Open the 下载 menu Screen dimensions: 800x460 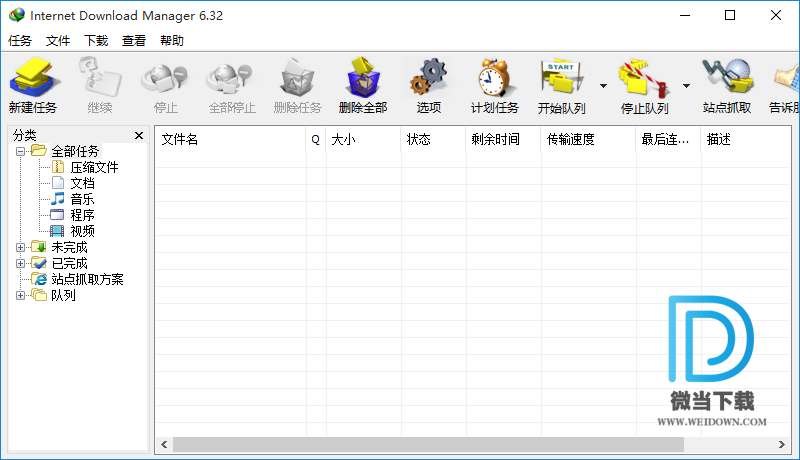click(x=96, y=41)
